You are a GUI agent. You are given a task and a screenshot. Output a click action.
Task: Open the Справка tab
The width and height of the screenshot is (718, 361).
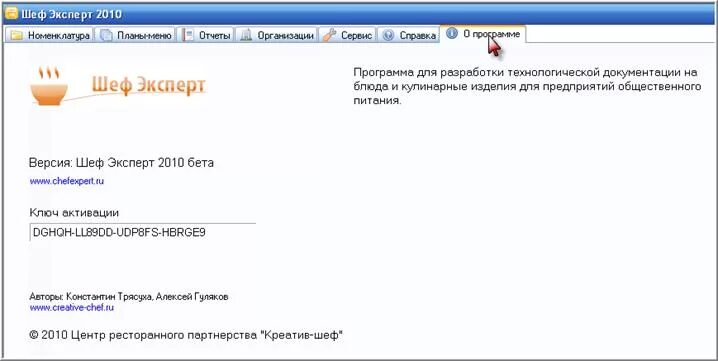pyautogui.click(x=408, y=35)
